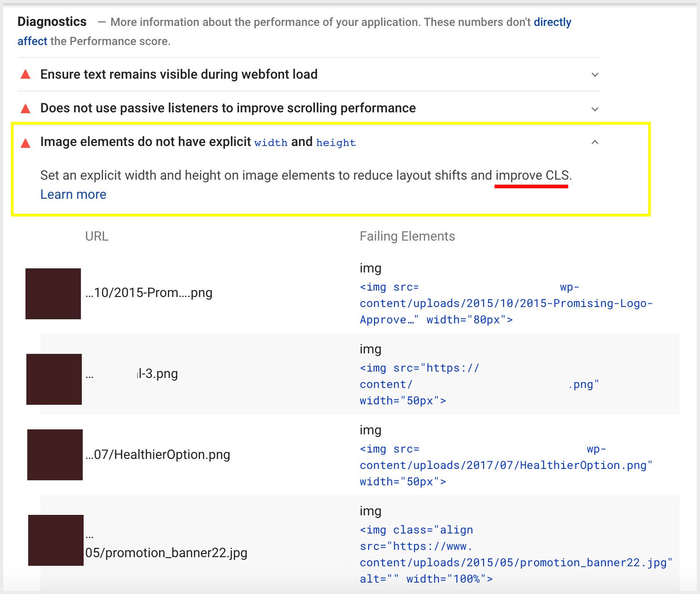Viewport: 700px width, 594px height.
Task: Click the width highlighted in the audit title
Action: pos(271,142)
